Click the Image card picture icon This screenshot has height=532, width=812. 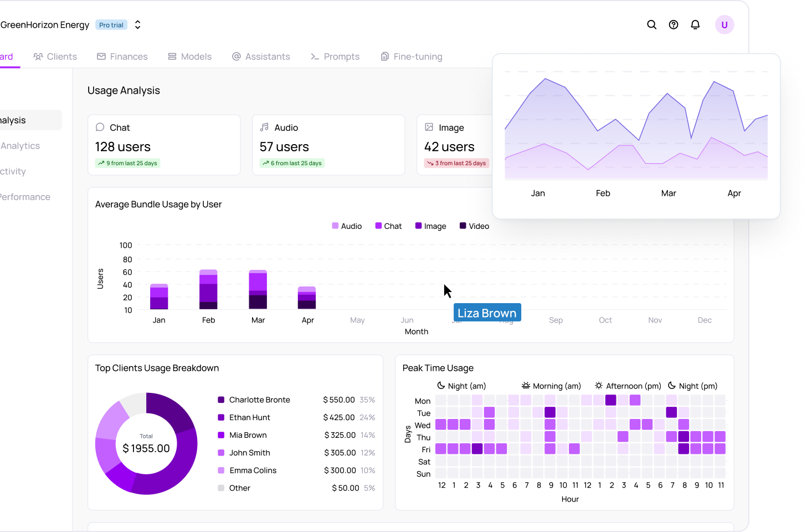coord(429,127)
